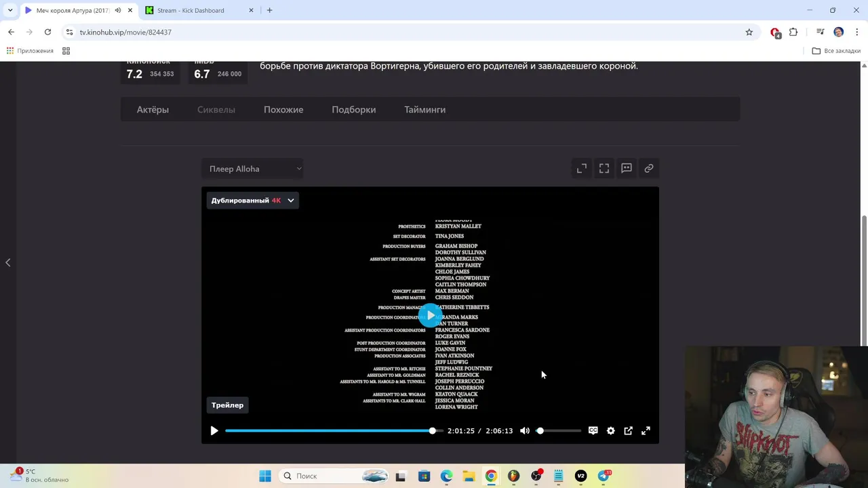Screen dimensions: 868x488
Task: Go back with the browser back arrow
Action: [11, 32]
